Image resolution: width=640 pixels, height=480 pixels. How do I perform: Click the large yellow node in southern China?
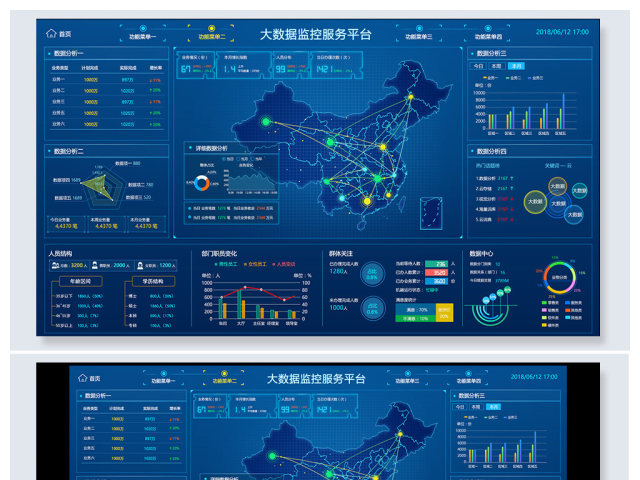(x=366, y=202)
